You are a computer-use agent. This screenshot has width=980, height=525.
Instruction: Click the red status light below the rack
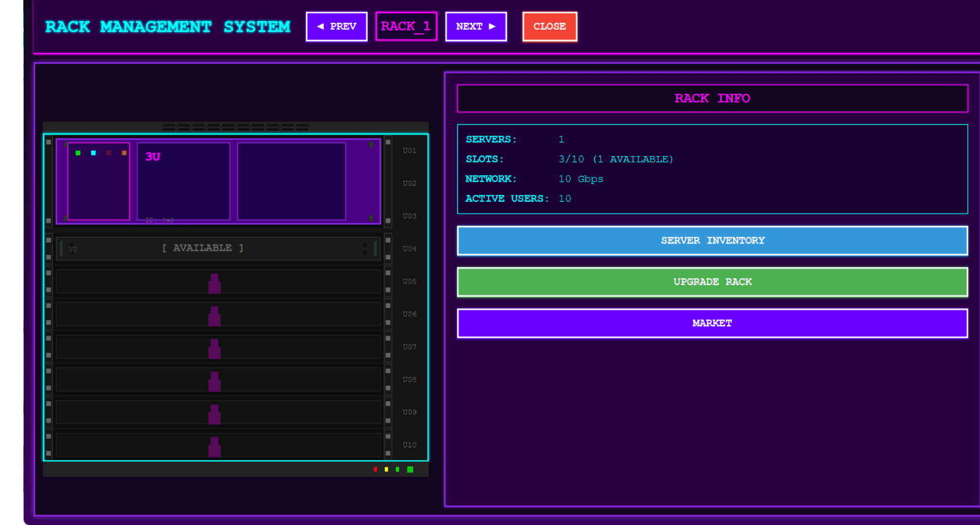click(x=375, y=469)
